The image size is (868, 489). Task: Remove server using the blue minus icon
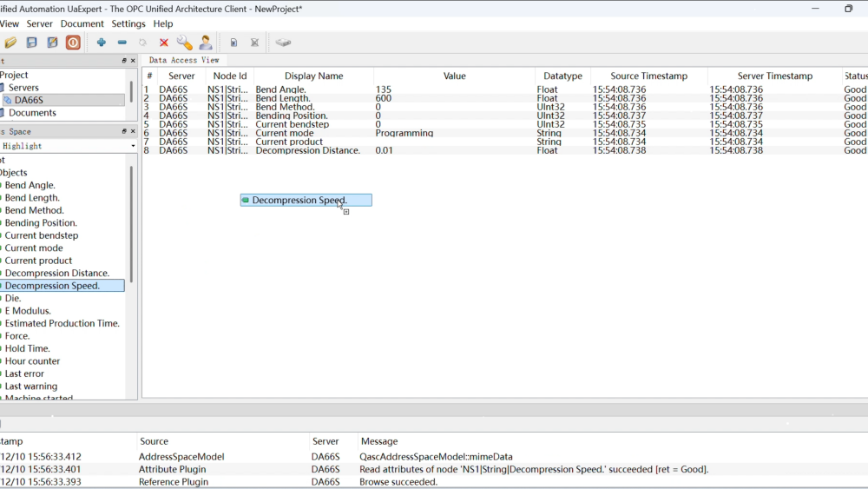click(x=122, y=43)
